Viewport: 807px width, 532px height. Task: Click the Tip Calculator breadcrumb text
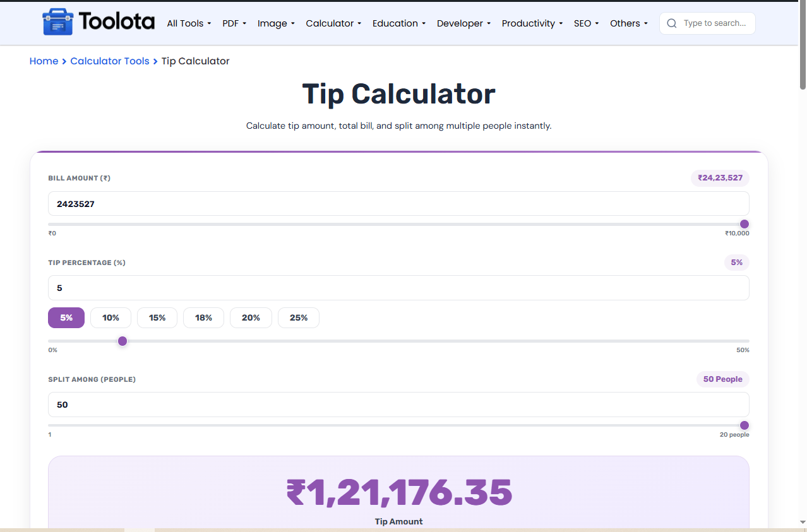click(195, 61)
